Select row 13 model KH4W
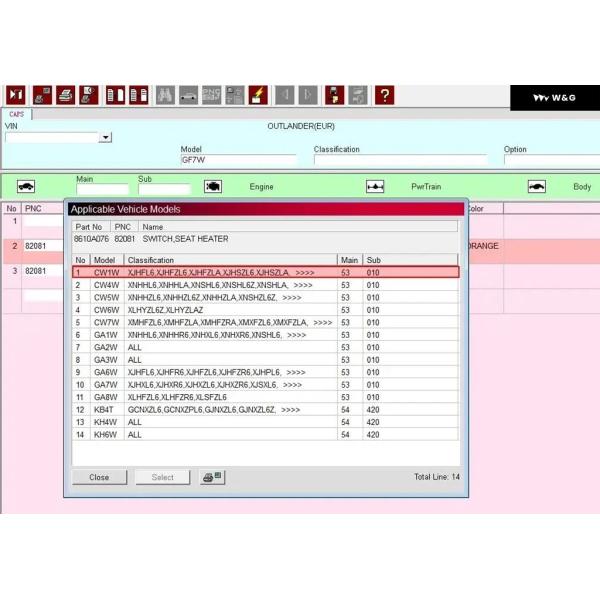Screen dimensions: 600x600 pos(265,422)
